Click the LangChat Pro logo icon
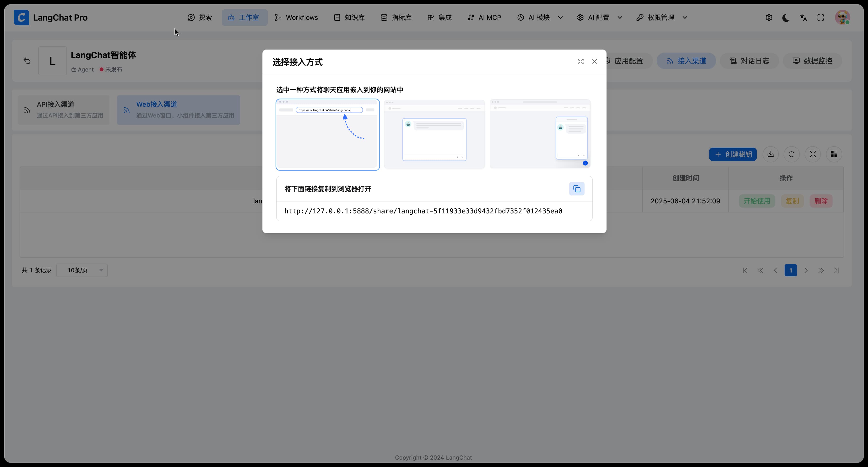Image resolution: width=868 pixels, height=467 pixels. coord(21,17)
